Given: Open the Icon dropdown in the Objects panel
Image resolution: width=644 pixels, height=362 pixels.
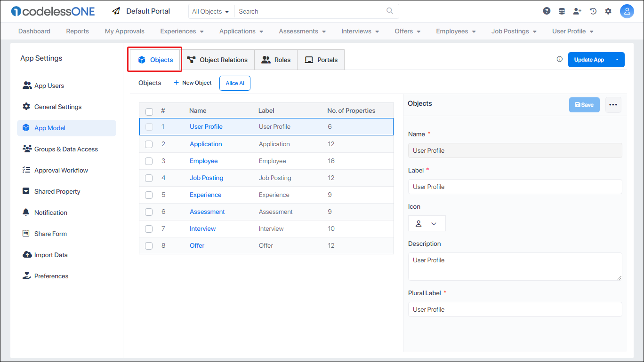Looking at the screenshot, I should tap(427, 223).
